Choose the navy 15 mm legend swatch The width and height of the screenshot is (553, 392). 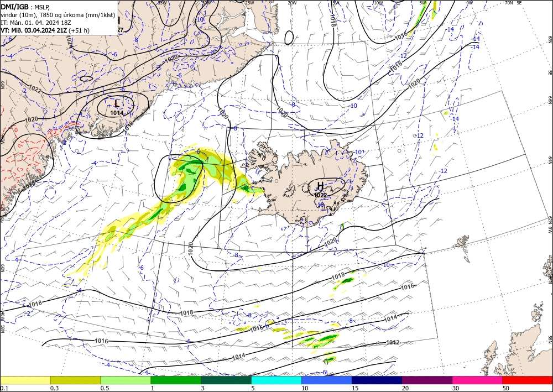coord(377,380)
